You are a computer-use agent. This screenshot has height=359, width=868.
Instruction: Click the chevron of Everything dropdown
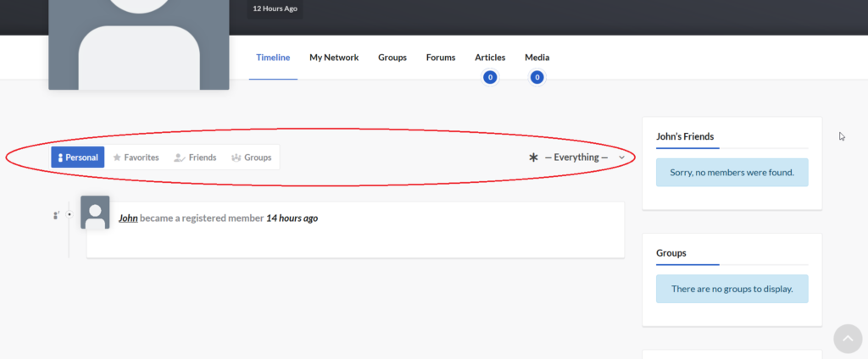click(x=621, y=157)
